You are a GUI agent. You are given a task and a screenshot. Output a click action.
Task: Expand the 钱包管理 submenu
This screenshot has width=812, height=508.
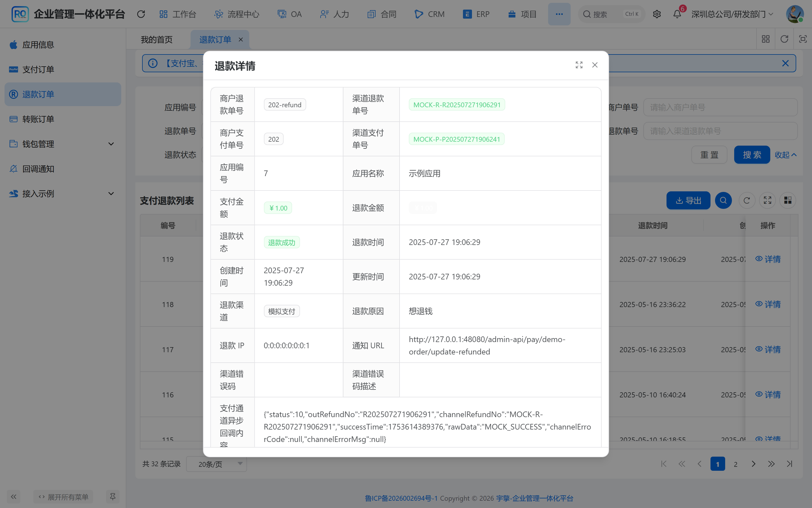pos(63,144)
